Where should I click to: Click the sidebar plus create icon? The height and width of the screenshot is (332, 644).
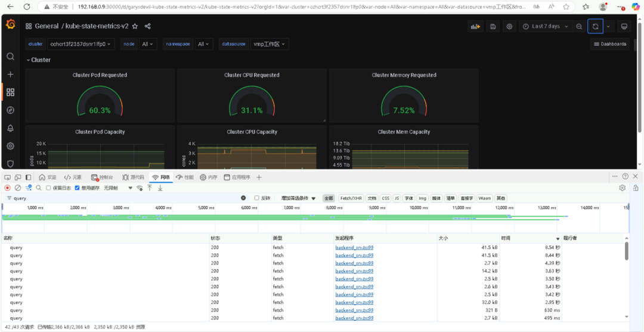point(11,75)
